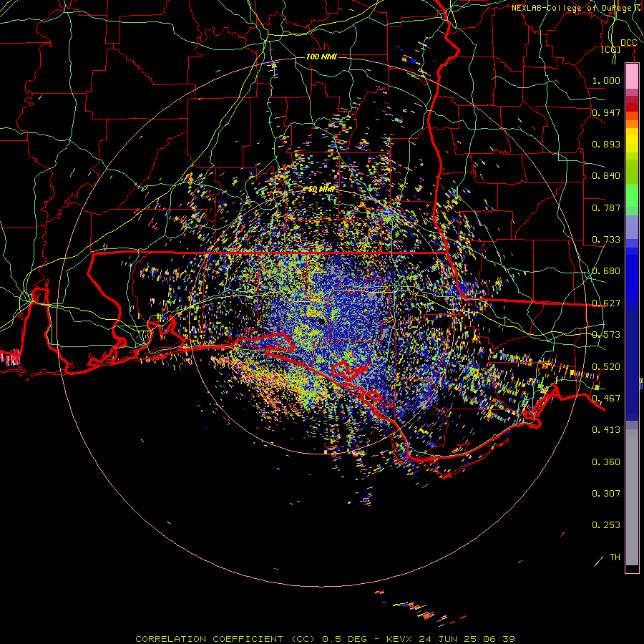This screenshot has height=644, width=644.
Task: Select the 0.733 scale value
Action: click(606, 240)
